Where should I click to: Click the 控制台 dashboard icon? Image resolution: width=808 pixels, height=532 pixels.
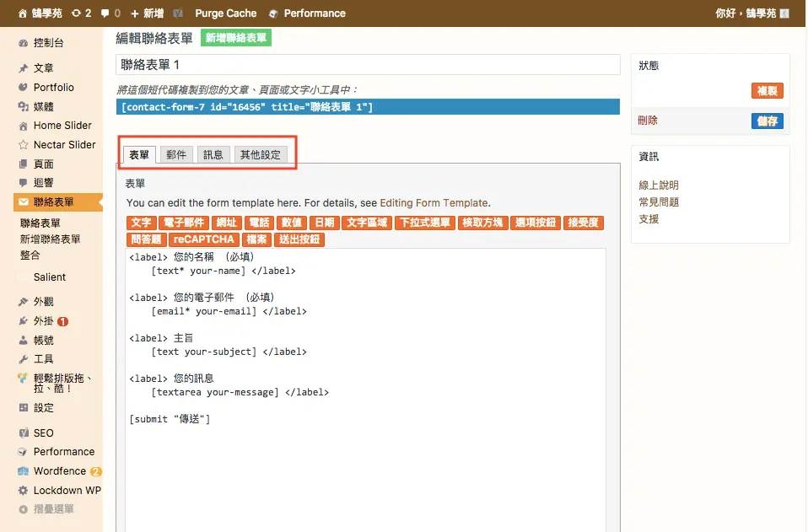[23, 43]
